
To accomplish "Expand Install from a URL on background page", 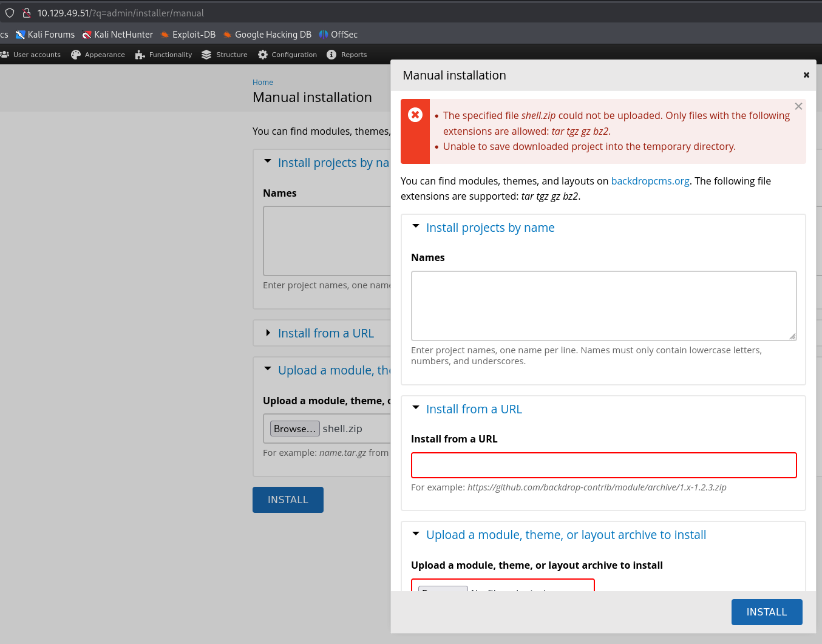I will tap(325, 333).
